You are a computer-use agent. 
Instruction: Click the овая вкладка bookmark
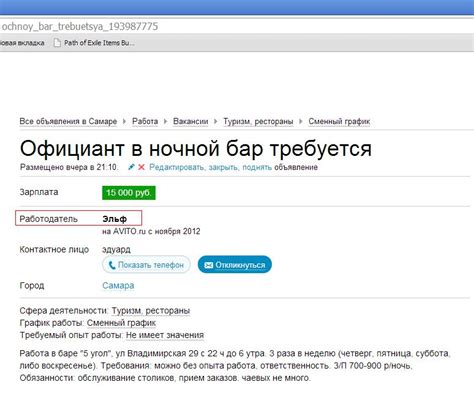point(22,43)
